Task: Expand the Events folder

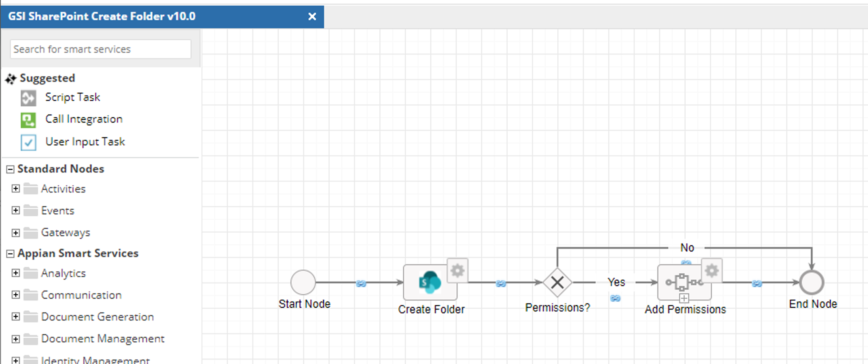Action: click(16, 210)
